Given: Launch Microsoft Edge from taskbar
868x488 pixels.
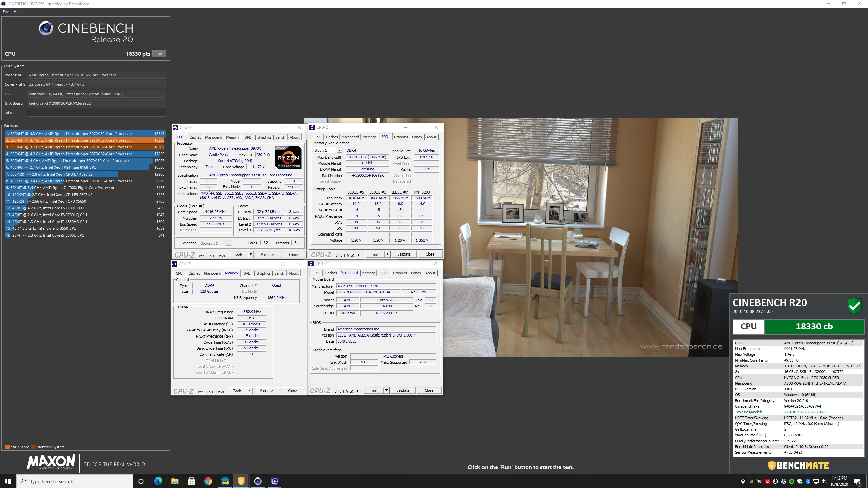Looking at the screenshot, I should 158,481.
